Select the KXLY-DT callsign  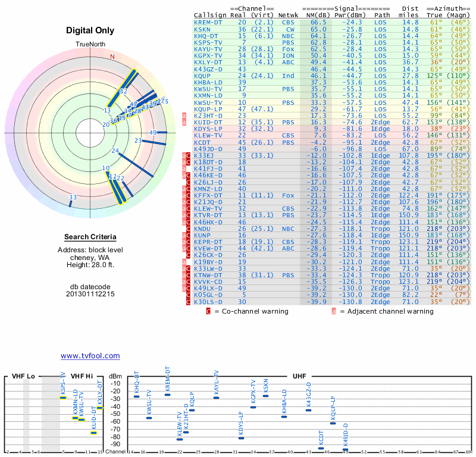208,62
